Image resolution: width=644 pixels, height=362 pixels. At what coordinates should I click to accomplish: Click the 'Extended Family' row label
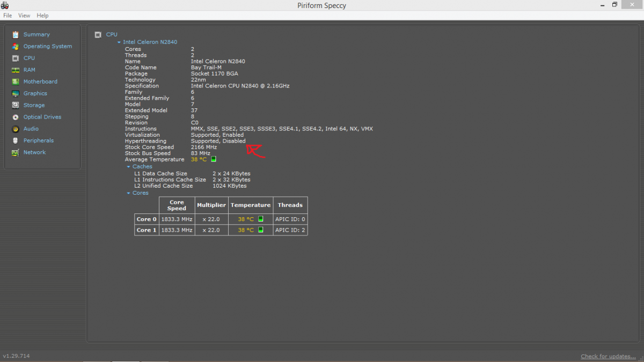[147, 98]
